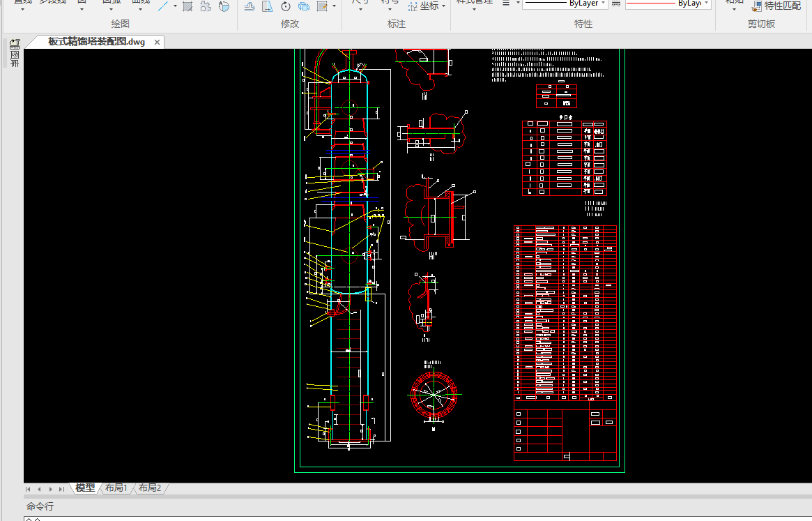Select the line drawing tool icon
The image size is (812, 521).
(x=163, y=6)
